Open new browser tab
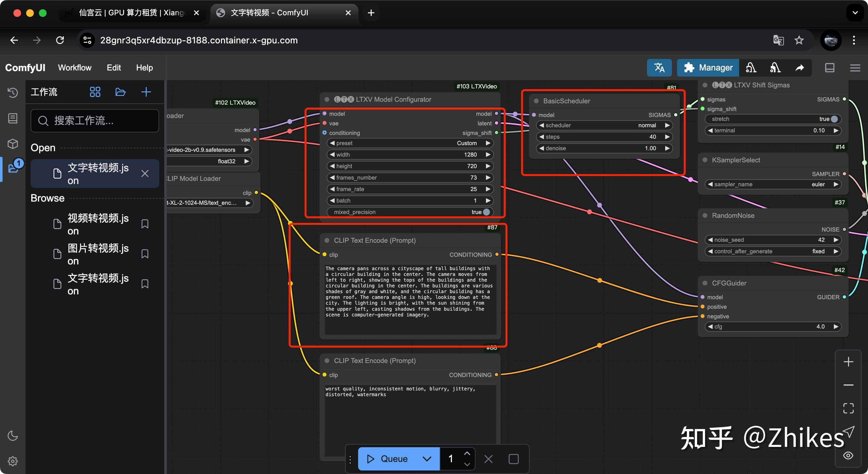The height and width of the screenshot is (474, 868). tap(371, 13)
